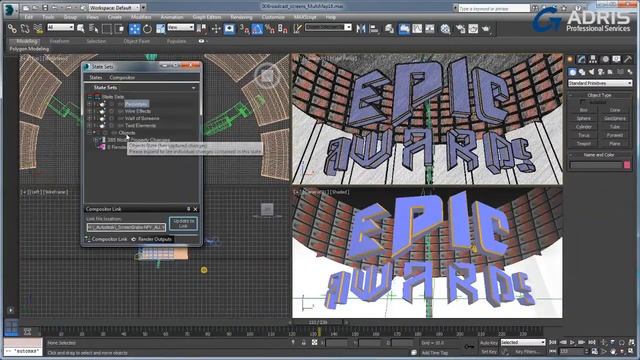The height and width of the screenshot is (360, 640).
Task: Open the Compositor menu in State Sets
Action: pos(122,78)
